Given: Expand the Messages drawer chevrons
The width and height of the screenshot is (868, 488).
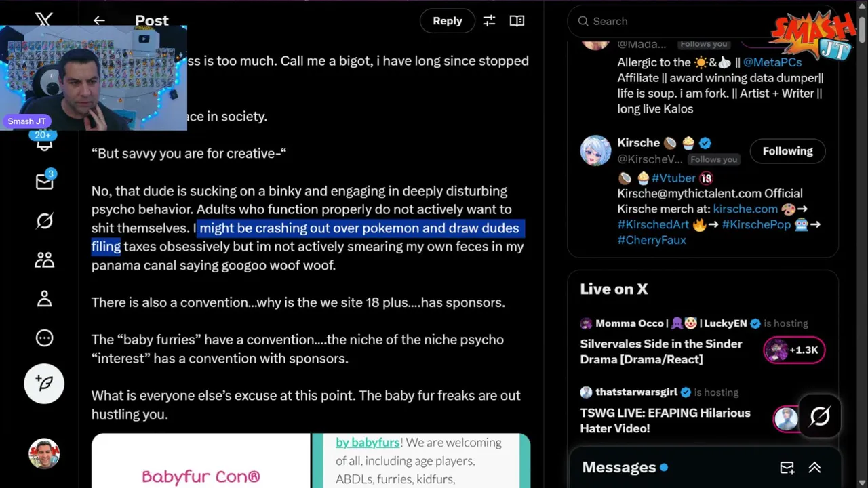Looking at the screenshot, I should (814, 468).
